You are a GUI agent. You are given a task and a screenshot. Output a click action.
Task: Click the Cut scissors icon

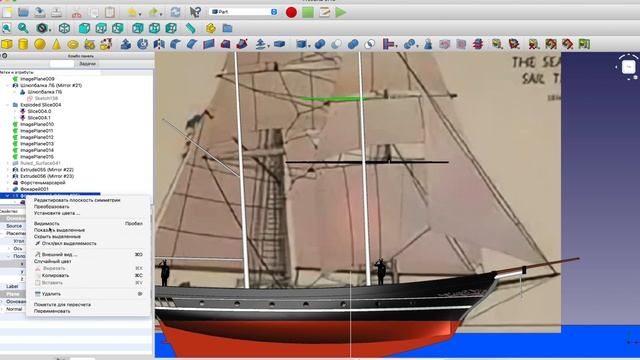point(76,13)
